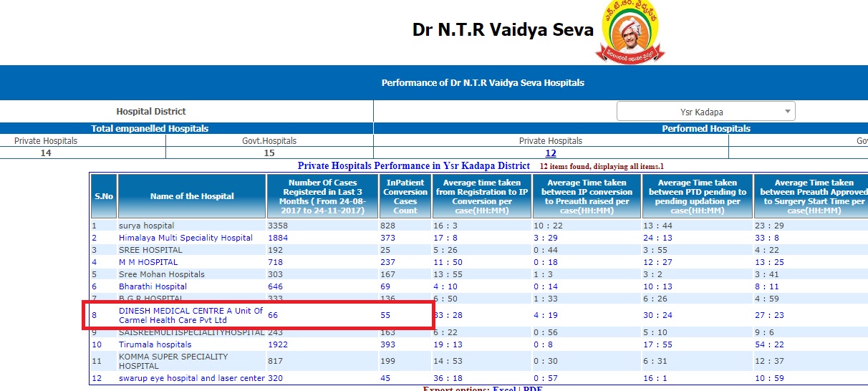Open the Hospital District dropdown showing Ysr Kadapa

pyautogui.click(x=705, y=112)
